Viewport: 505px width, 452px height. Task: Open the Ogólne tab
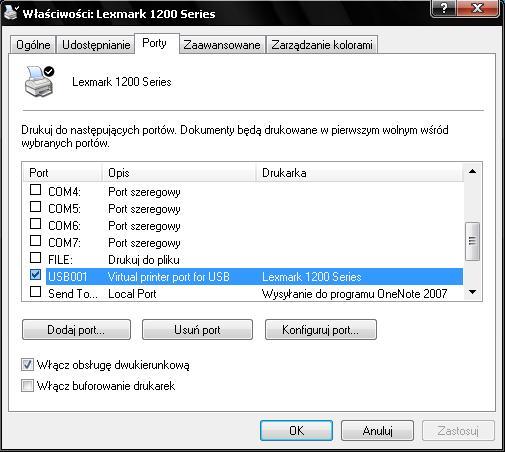click(33, 45)
